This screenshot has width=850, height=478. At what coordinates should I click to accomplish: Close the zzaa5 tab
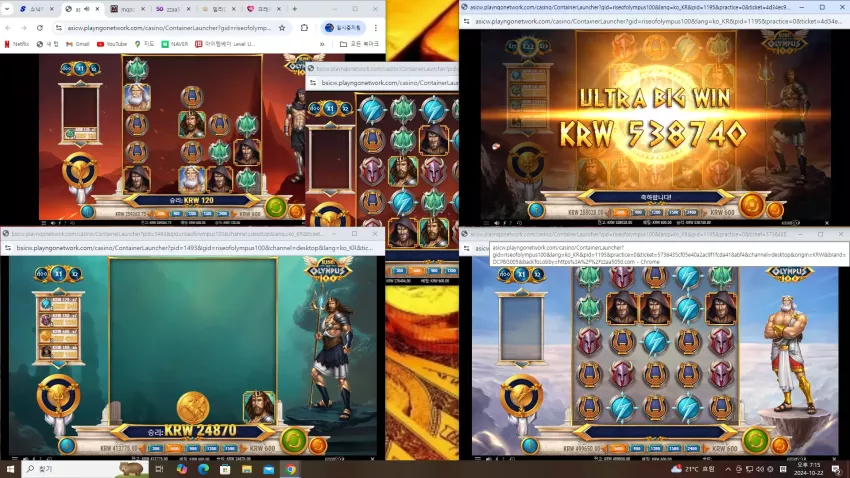(189, 9)
